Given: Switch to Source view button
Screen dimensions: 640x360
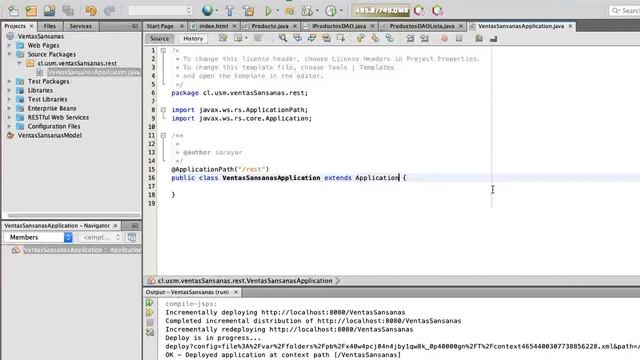Looking at the screenshot, I should [x=159, y=38].
